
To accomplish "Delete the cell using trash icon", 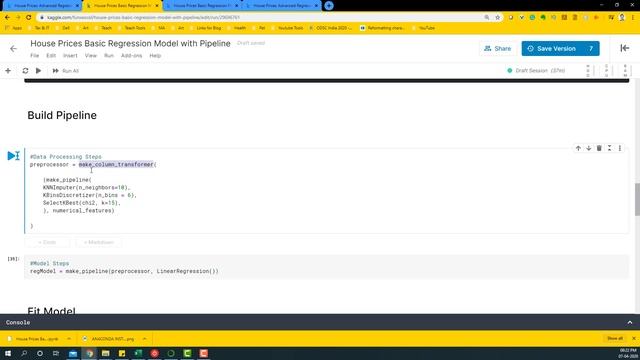I will (599, 148).
